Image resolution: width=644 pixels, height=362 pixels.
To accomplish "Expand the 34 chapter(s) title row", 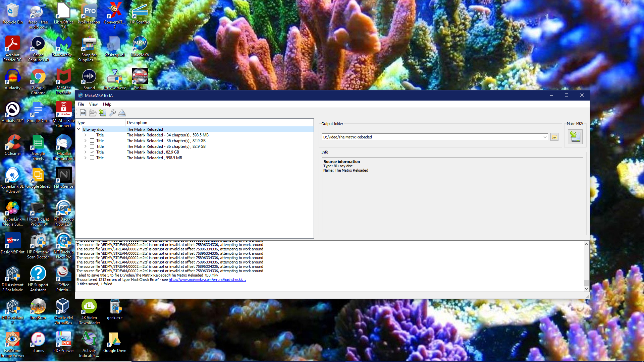I will (86, 135).
